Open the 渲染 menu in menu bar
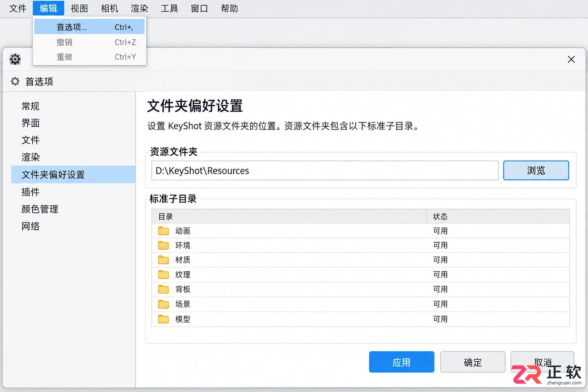 [x=139, y=8]
